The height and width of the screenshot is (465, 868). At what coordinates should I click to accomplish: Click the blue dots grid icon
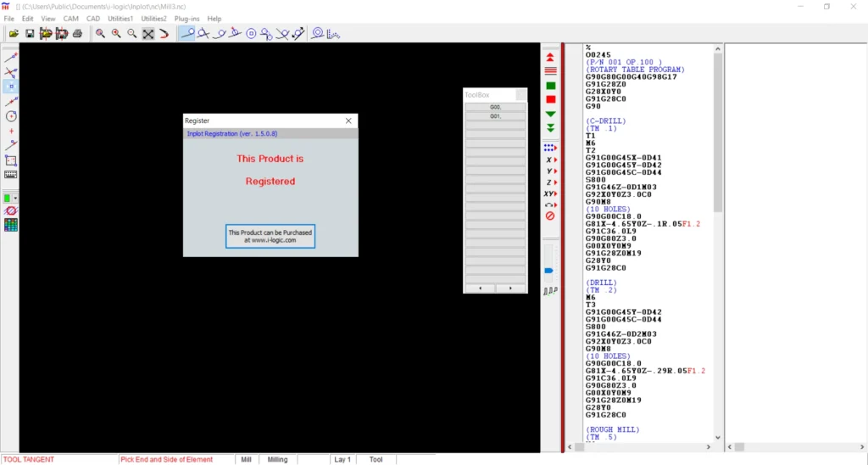coord(550,148)
